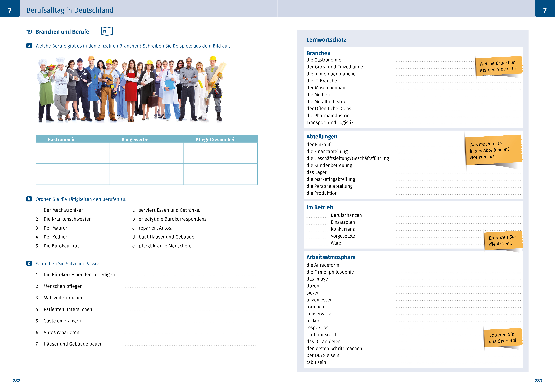
Task: Click the 'Lernwortschatz' heading
Action: point(326,40)
